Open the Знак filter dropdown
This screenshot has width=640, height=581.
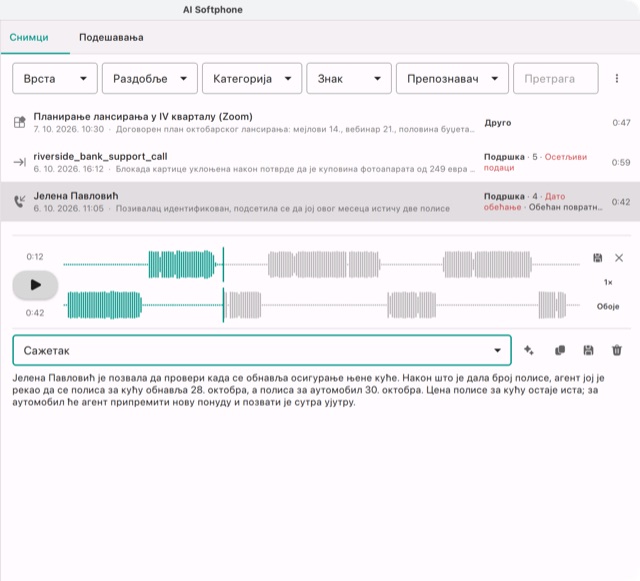tap(349, 78)
